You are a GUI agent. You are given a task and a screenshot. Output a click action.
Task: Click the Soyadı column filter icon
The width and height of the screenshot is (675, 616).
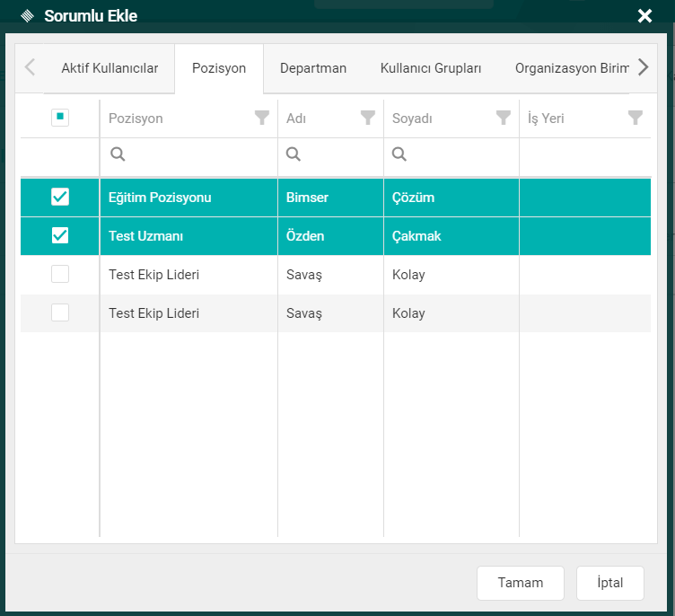[503, 118]
